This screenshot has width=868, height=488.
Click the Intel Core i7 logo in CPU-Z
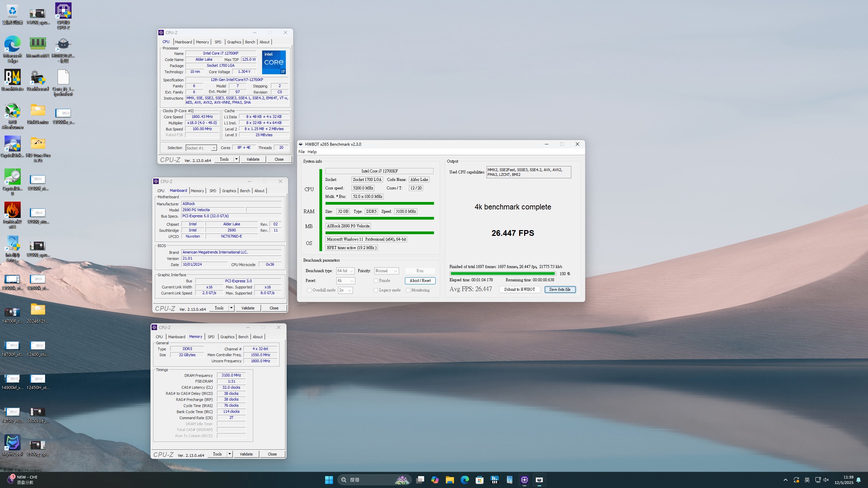click(274, 62)
